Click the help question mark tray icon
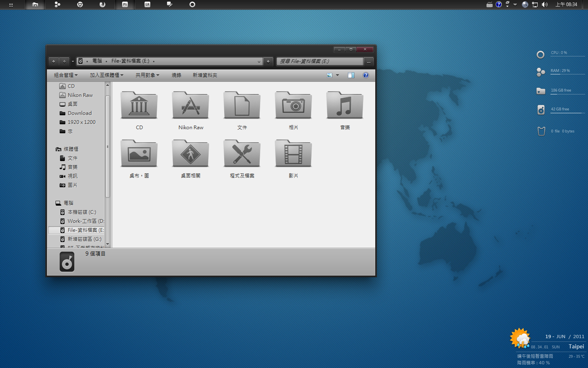The image size is (588, 368). click(x=499, y=4)
